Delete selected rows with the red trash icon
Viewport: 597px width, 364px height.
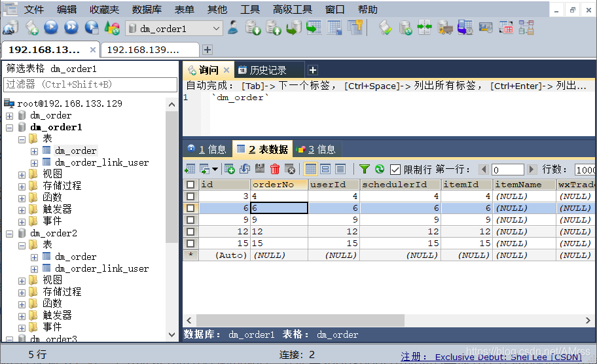(x=274, y=169)
